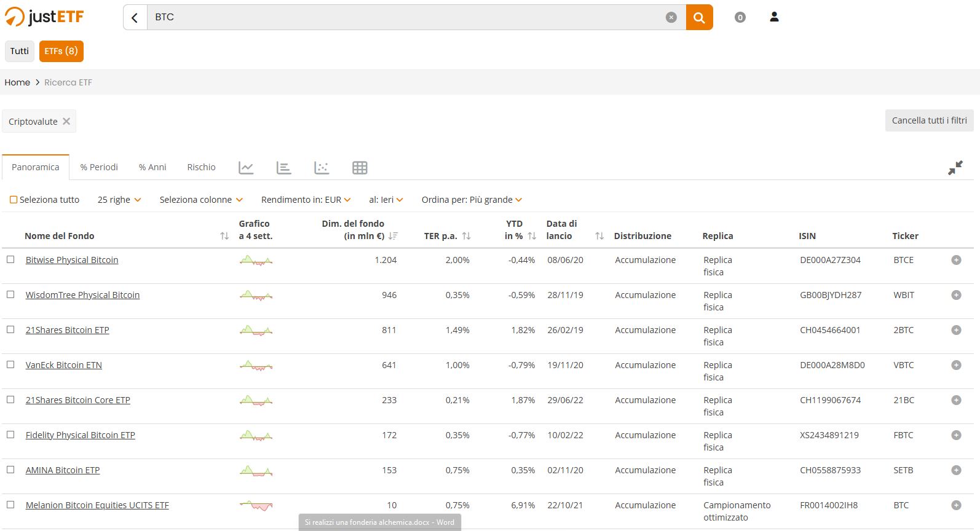The height and width of the screenshot is (531, 980).
Task: Open the 25 righe dropdown
Action: 119,200
